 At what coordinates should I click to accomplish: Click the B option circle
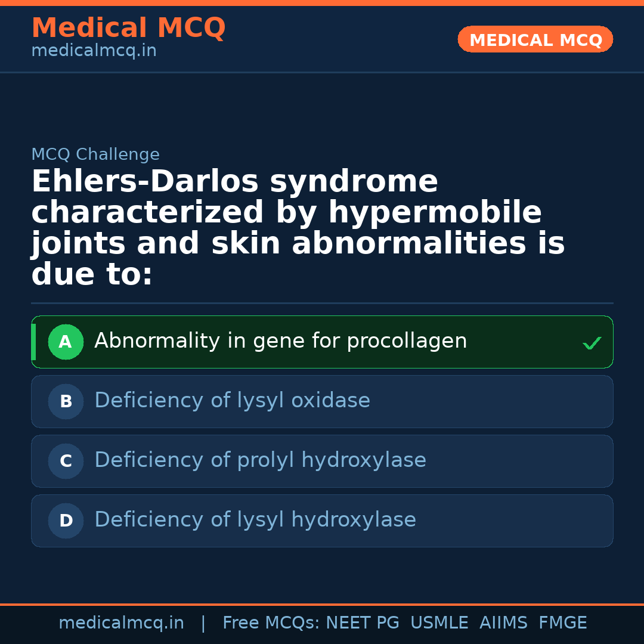click(x=66, y=402)
